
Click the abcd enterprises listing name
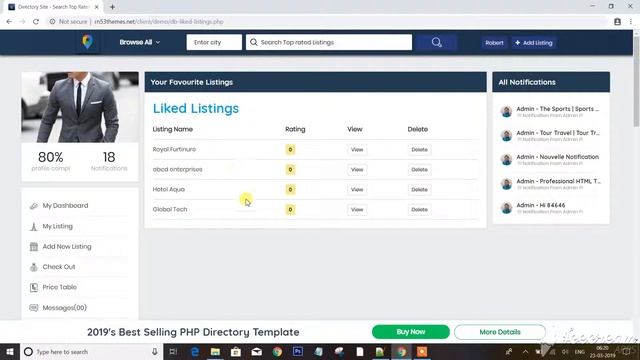(x=177, y=169)
